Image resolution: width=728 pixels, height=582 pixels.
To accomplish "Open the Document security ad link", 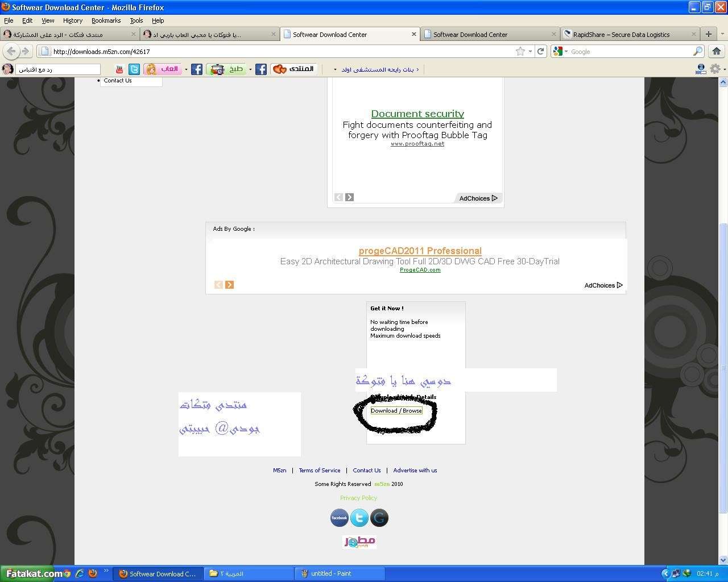I will pyautogui.click(x=417, y=114).
